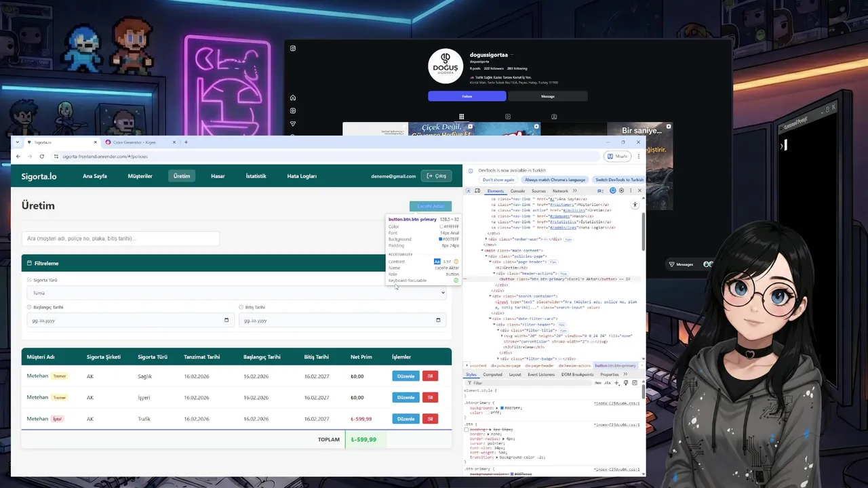
Task: Open the Event Listeners tab
Action: [541, 374]
